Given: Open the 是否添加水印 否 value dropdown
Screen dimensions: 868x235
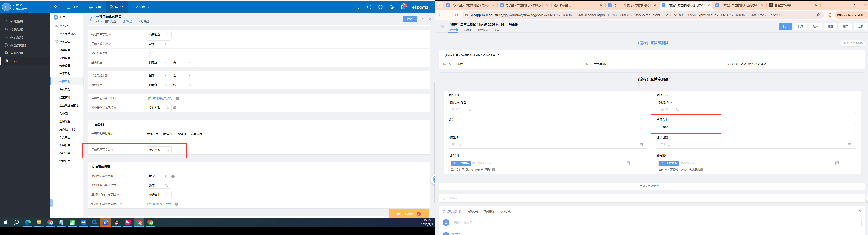Looking at the screenshot, I should point(182,76).
